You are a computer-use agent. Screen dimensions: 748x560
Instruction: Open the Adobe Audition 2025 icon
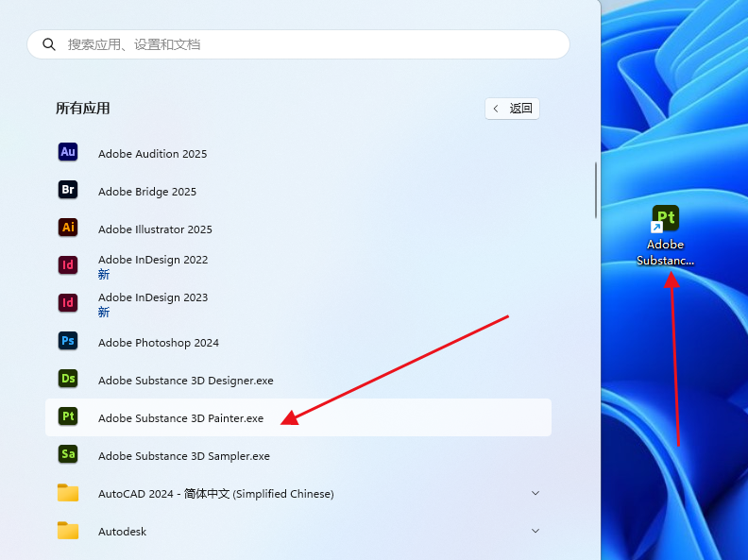(x=68, y=152)
